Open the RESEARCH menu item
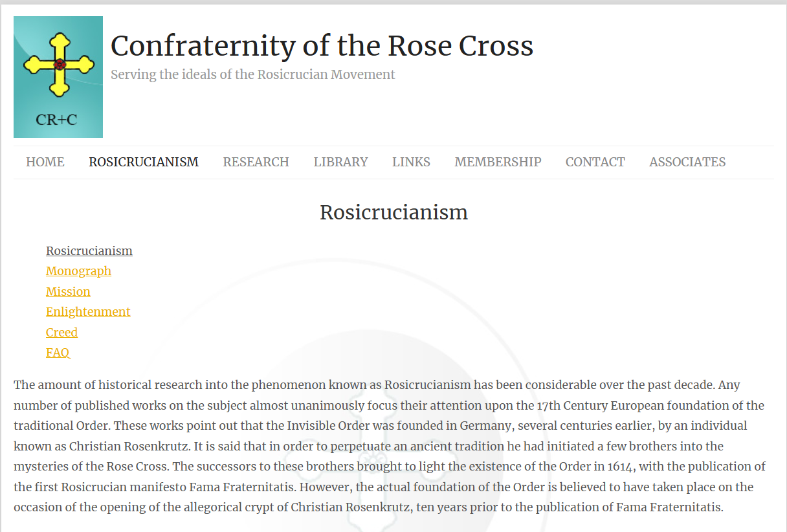The height and width of the screenshot is (532, 787). pos(256,162)
